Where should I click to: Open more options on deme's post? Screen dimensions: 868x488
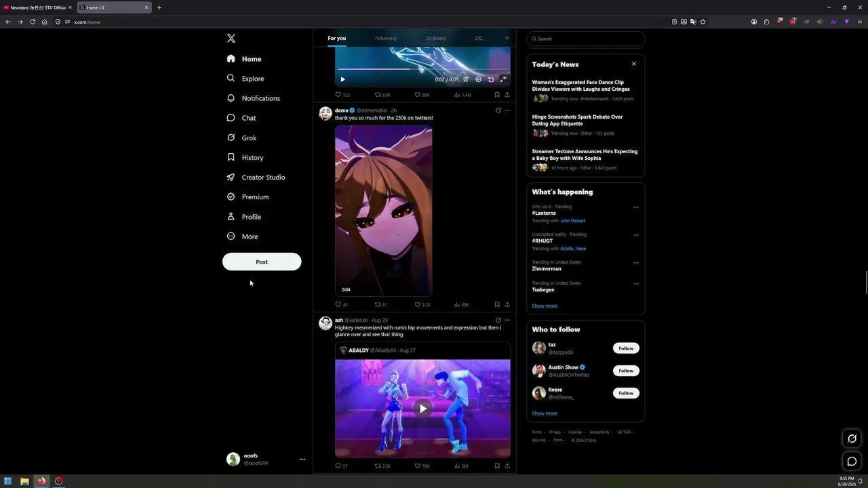click(x=507, y=110)
